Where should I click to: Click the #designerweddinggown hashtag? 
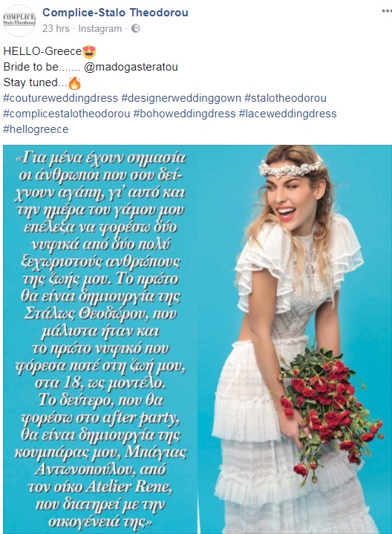coord(181,98)
